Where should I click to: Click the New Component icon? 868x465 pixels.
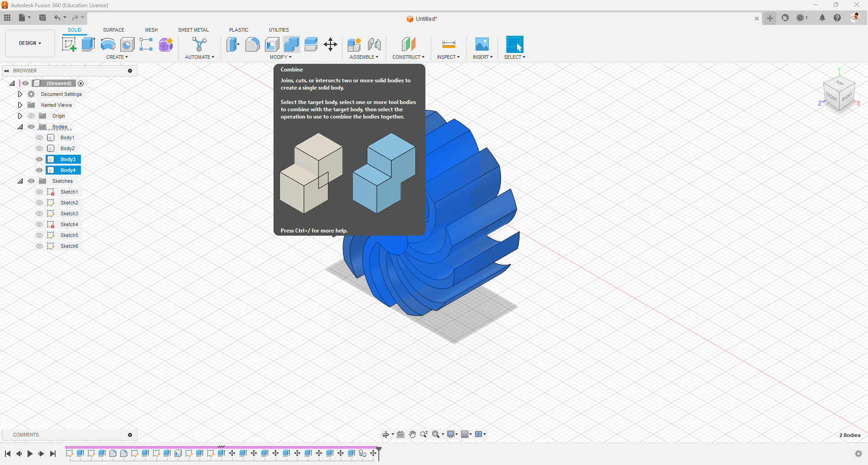pyautogui.click(x=354, y=44)
